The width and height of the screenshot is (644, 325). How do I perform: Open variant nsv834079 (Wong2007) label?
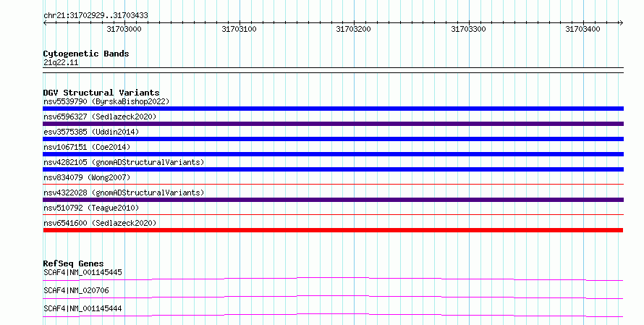(x=87, y=177)
